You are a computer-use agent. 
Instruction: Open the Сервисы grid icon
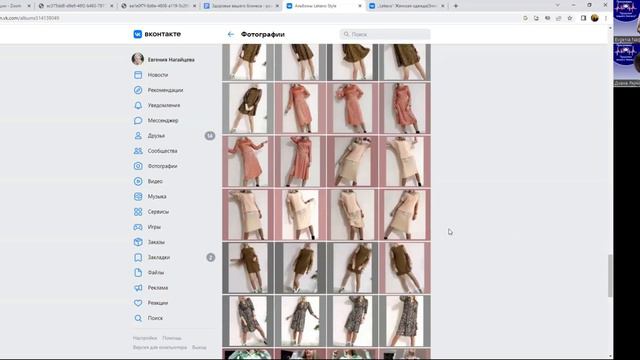point(138,211)
